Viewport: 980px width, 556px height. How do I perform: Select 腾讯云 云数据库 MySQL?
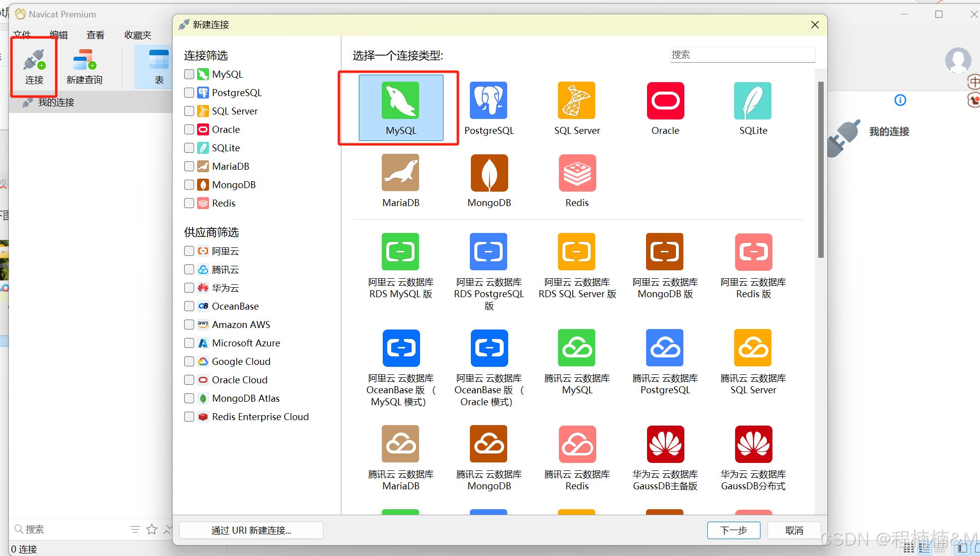click(577, 362)
